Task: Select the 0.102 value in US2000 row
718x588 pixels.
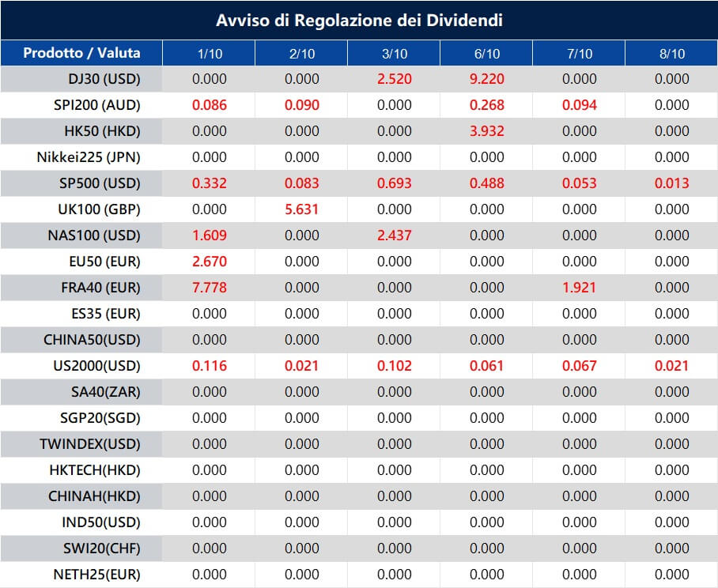Action: (x=394, y=366)
